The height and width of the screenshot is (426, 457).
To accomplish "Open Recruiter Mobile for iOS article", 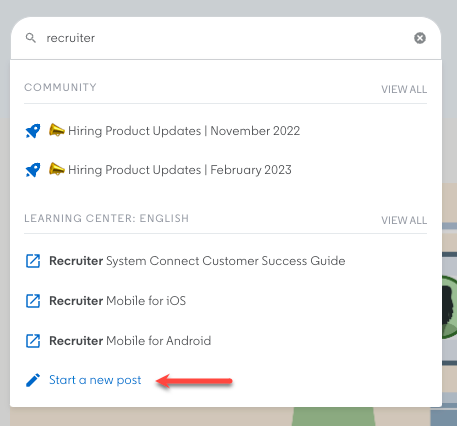I will (117, 301).
